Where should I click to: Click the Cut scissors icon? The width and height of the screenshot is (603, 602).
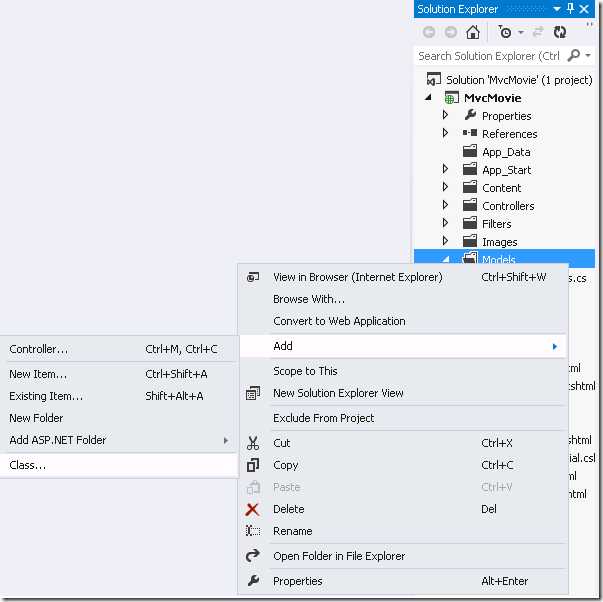[x=253, y=443]
